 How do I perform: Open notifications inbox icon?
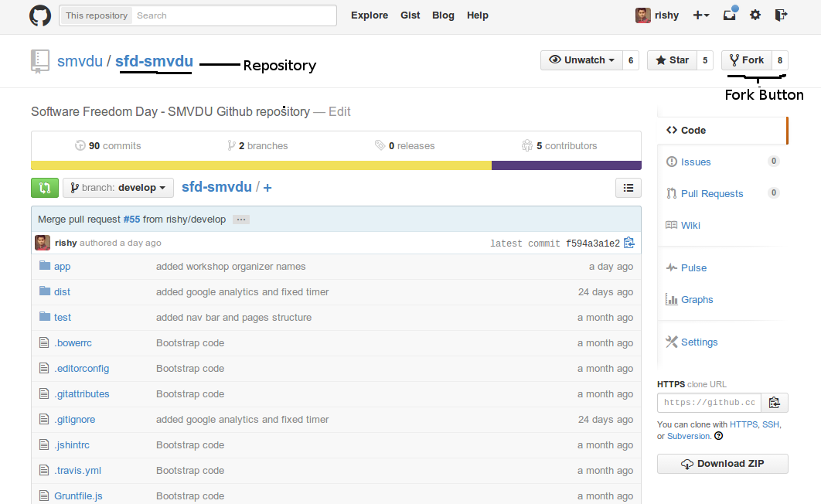[x=730, y=14]
